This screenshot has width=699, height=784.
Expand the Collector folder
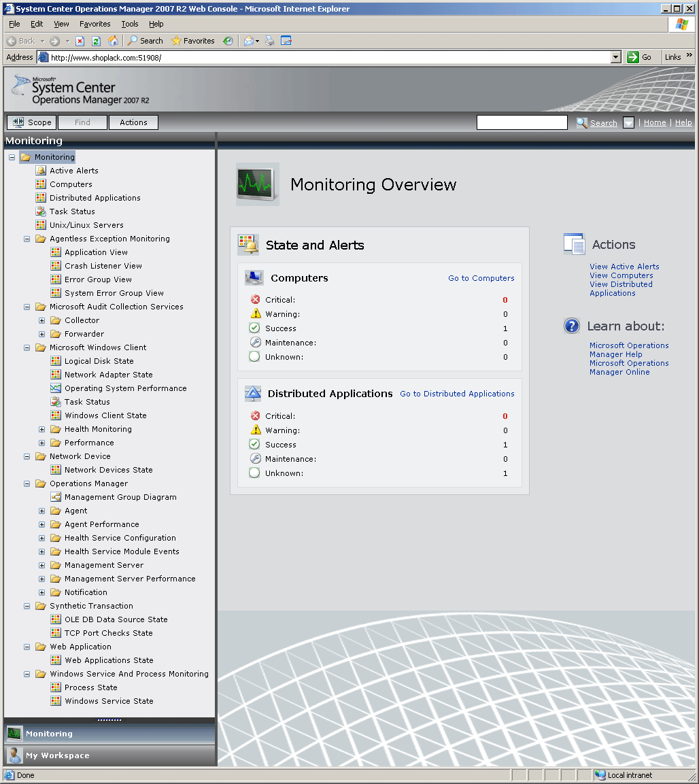click(x=42, y=320)
